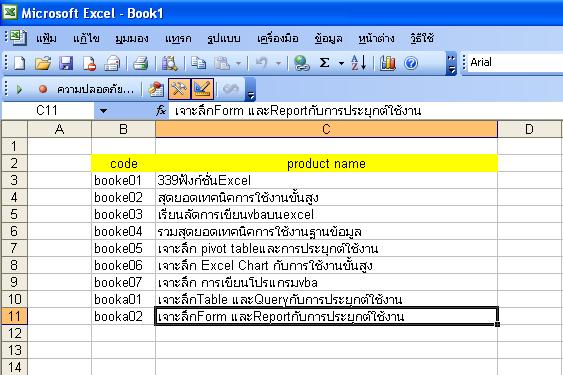This screenshot has height=375, width=563.
Task: Select the 'เรียนลัดการเขียนvbaบนexcel' cell
Action: click(x=326, y=214)
